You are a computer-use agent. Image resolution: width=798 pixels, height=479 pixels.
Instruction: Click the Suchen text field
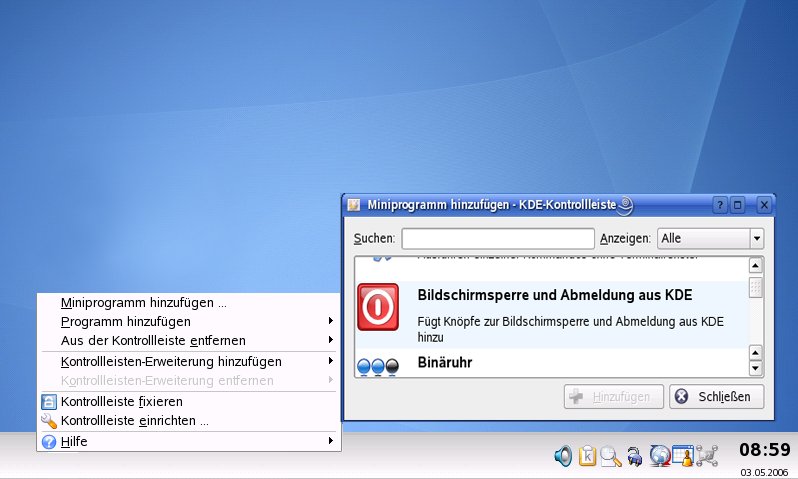[x=498, y=238]
